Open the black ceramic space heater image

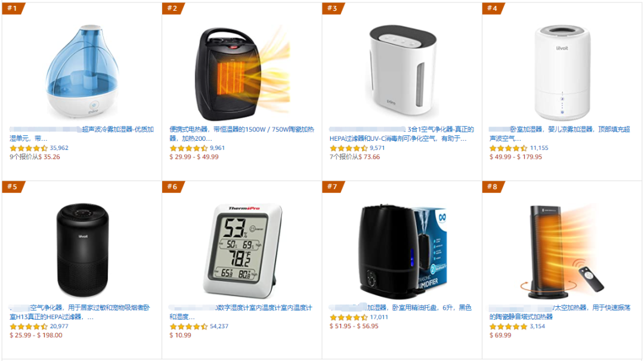pyautogui.click(x=241, y=74)
